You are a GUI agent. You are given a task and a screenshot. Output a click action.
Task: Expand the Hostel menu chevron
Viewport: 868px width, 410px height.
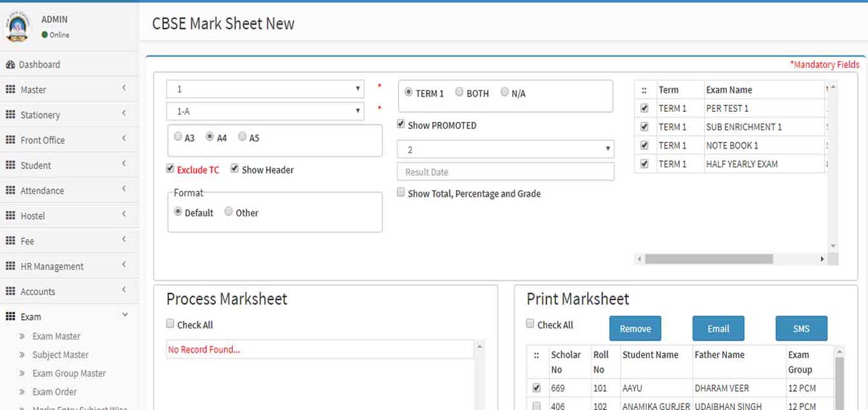(x=125, y=214)
